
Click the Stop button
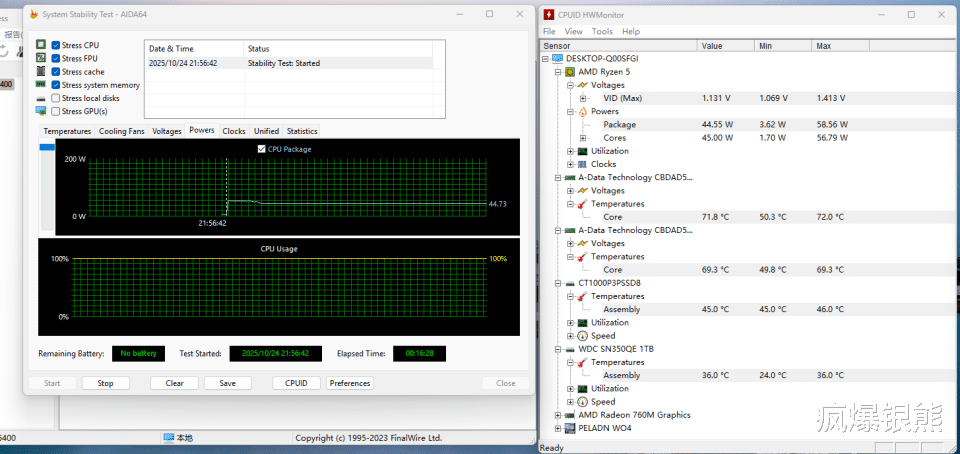coord(106,383)
